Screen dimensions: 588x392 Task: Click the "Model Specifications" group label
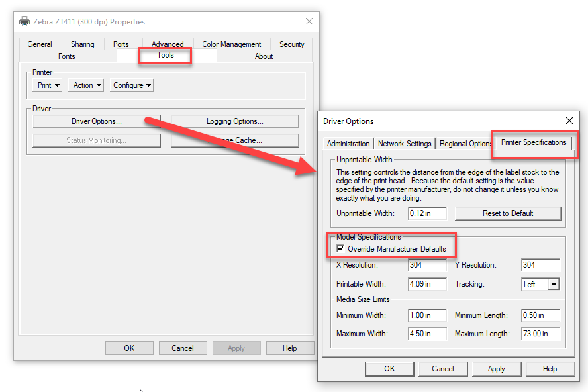click(x=369, y=236)
